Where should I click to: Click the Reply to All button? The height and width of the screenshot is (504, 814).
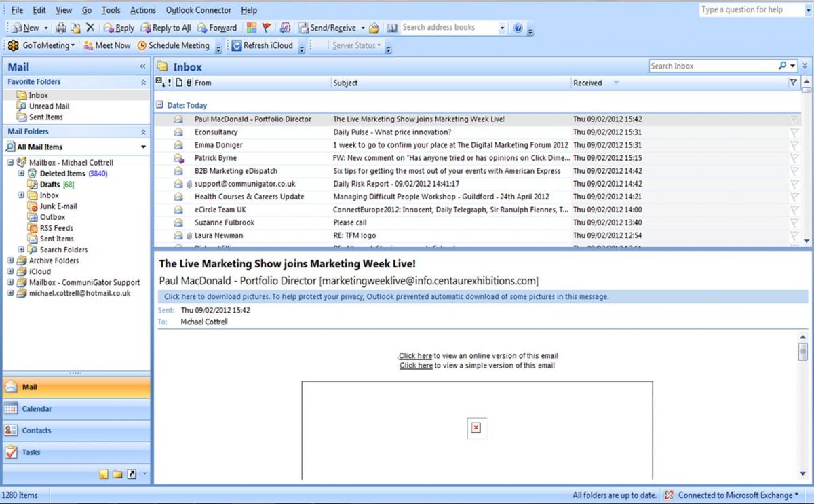click(166, 28)
